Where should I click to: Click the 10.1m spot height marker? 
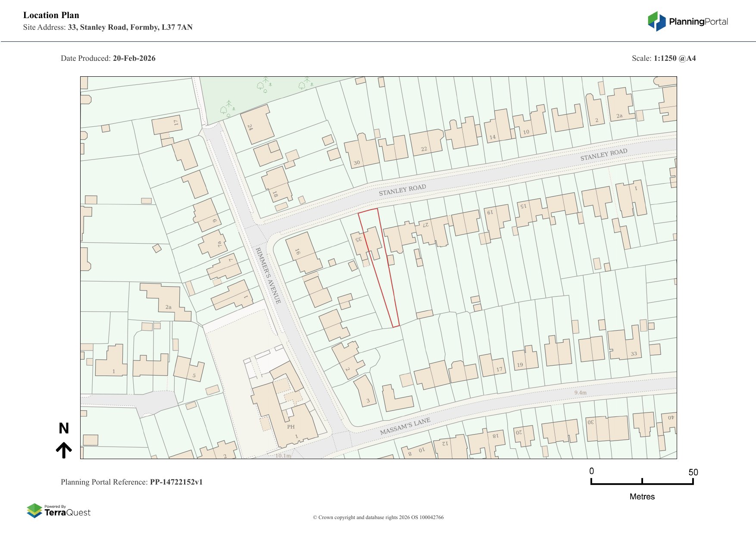[x=283, y=456]
